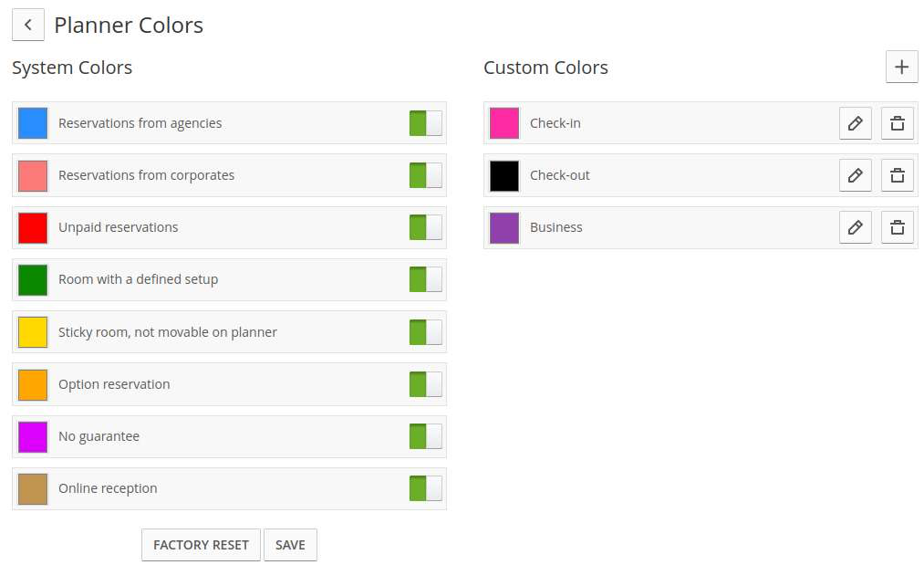This screenshot has height=565, width=924.
Task: Click the pink Check-in color swatch
Action: pyautogui.click(x=504, y=123)
